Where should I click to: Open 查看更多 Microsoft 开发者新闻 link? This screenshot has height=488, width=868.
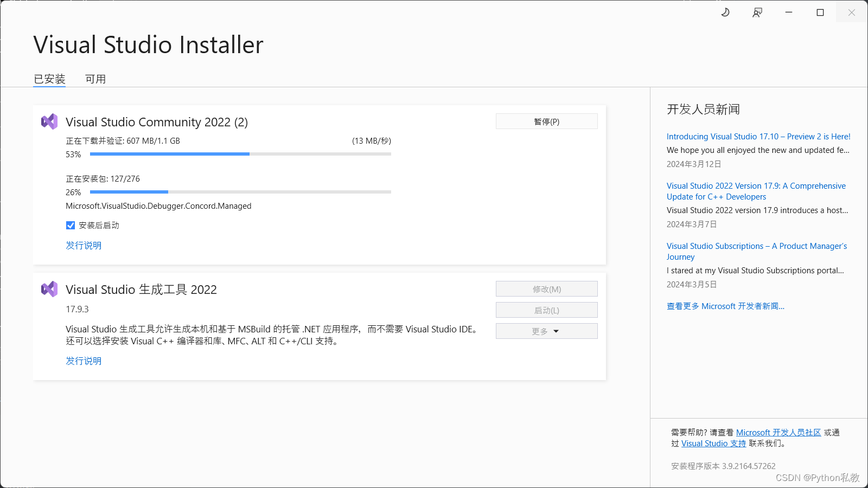pos(725,306)
